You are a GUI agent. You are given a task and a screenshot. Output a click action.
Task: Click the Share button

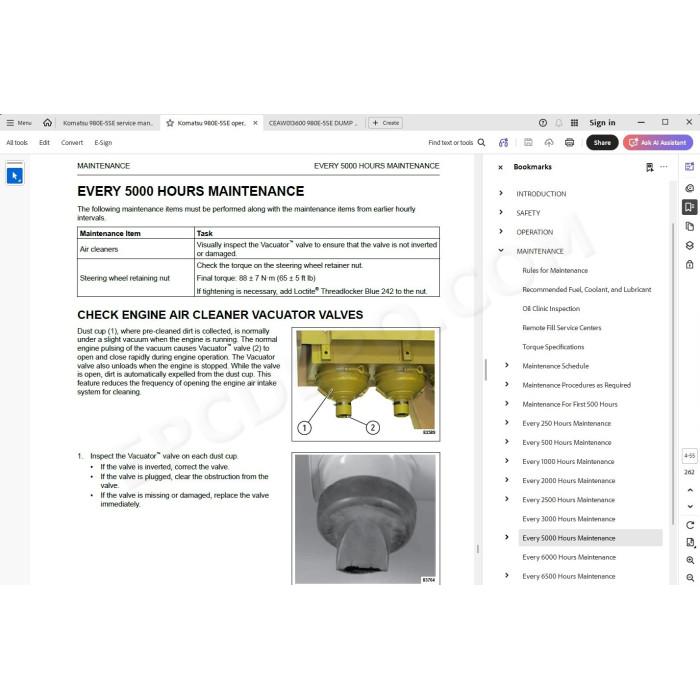pos(602,142)
